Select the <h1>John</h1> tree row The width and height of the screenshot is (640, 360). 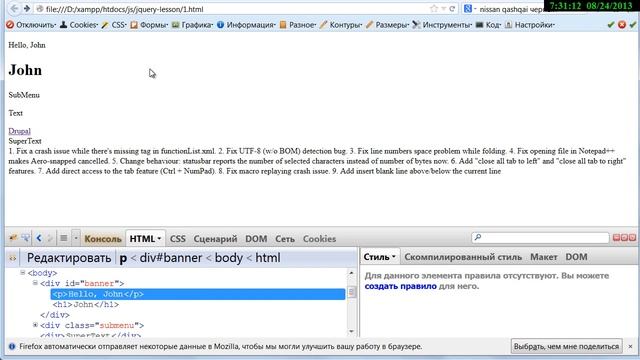pyautogui.click(x=86, y=304)
